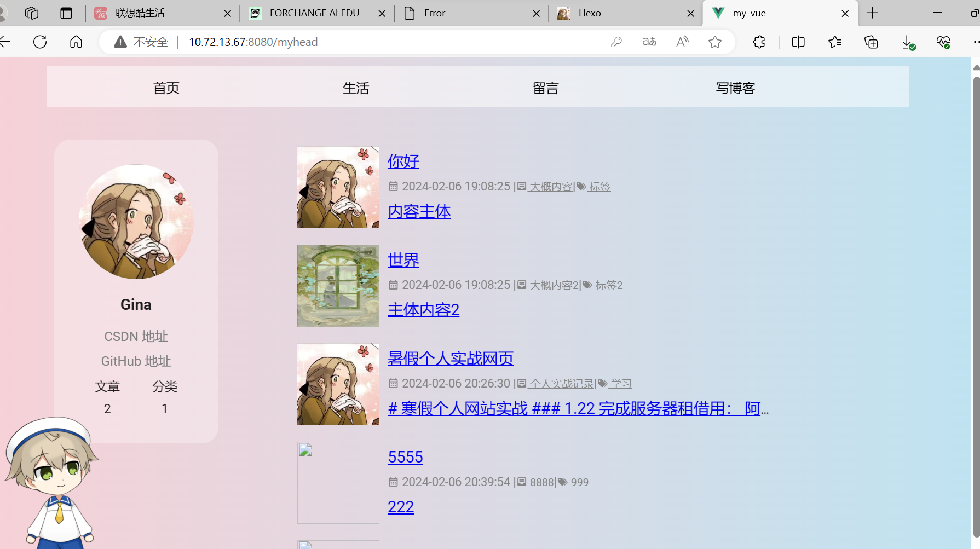Open the Collections icon

(x=871, y=42)
